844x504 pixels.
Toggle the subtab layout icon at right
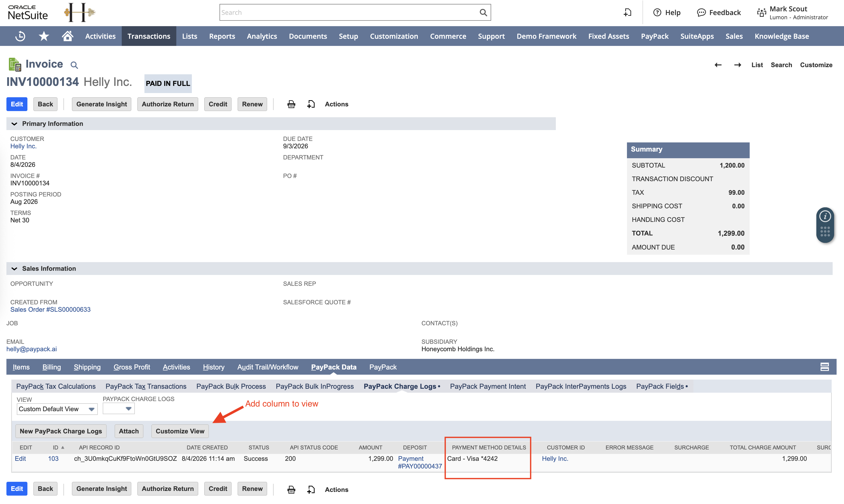pyautogui.click(x=824, y=367)
